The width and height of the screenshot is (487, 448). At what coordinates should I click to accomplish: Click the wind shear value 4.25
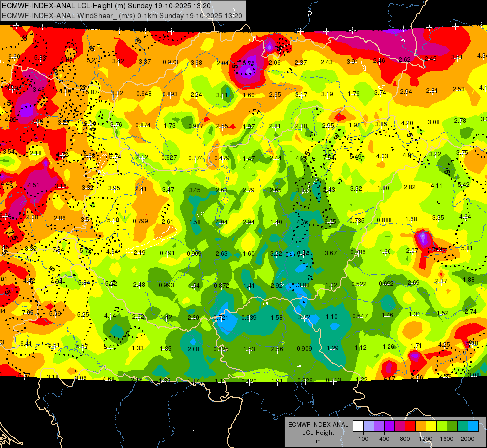pyautogui.click(x=444, y=345)
